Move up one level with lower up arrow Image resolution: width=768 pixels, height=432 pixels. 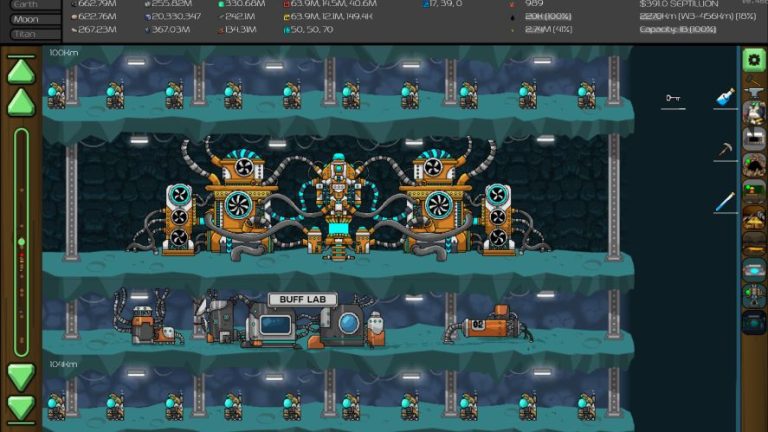pyautogui.click(x=21, y=102)
